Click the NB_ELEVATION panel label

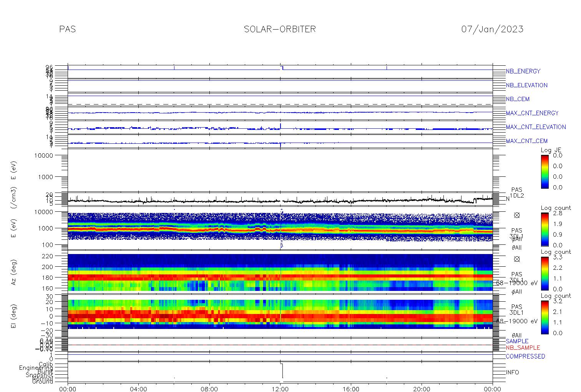(526, 85)
